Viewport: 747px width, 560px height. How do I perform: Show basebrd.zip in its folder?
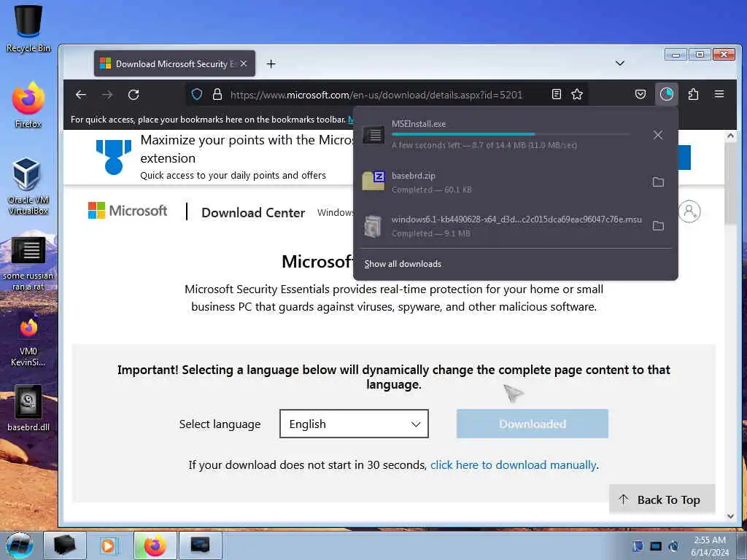coord(658,182)
